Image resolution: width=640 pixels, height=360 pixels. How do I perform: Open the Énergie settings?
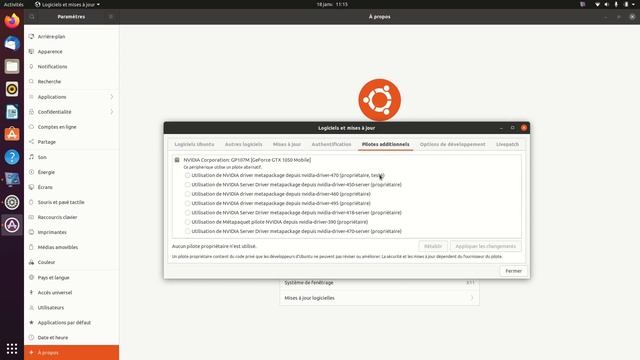(71, 172)
